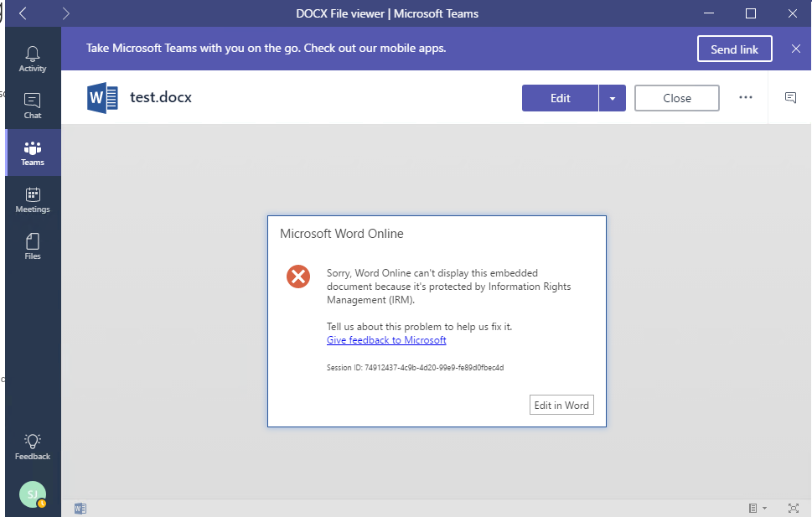Open the Activity feed
Viewport: 812px width, 517px height.
click(33, 59)
